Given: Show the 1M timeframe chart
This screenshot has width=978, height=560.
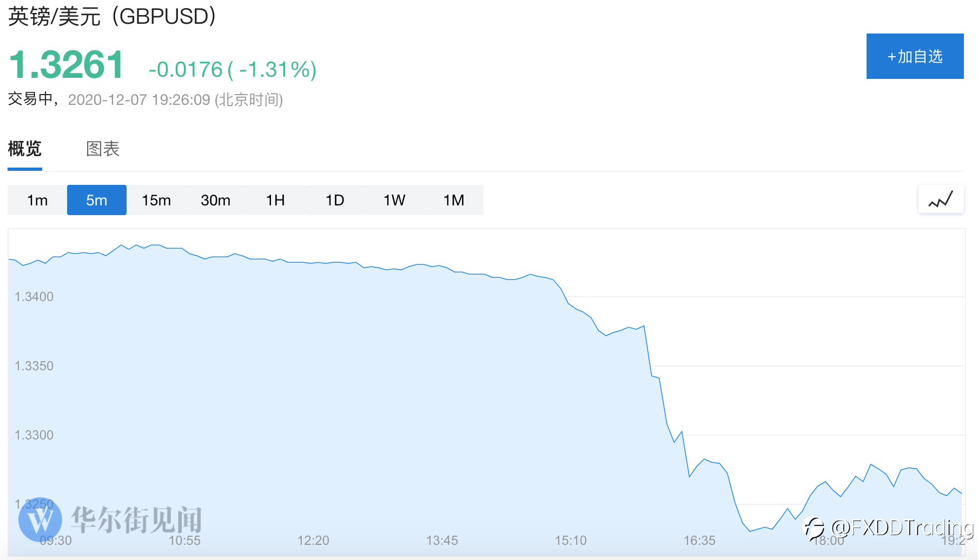Looking at the screenshot, I should tap(454, 200).
